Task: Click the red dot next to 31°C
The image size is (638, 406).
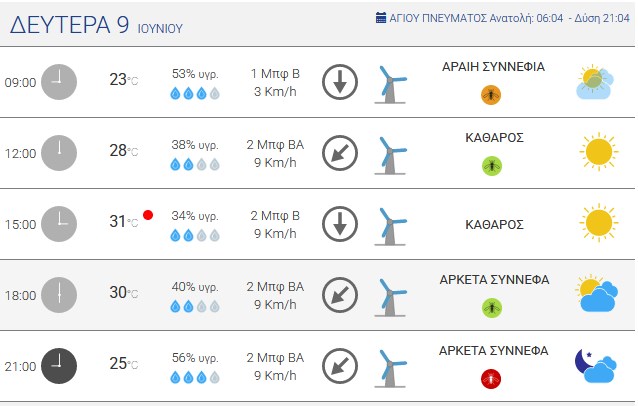Action: (148, 215)
